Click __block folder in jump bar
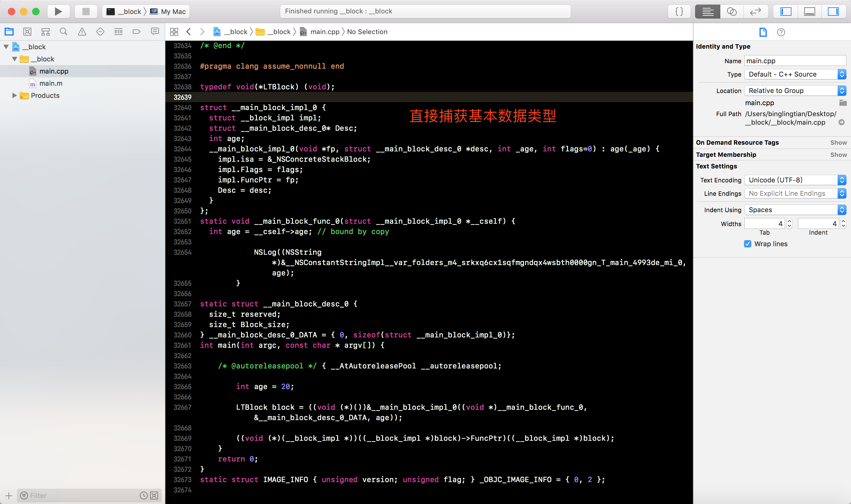Viewport: 851px width, 504px height. click(x=273, y=32)
